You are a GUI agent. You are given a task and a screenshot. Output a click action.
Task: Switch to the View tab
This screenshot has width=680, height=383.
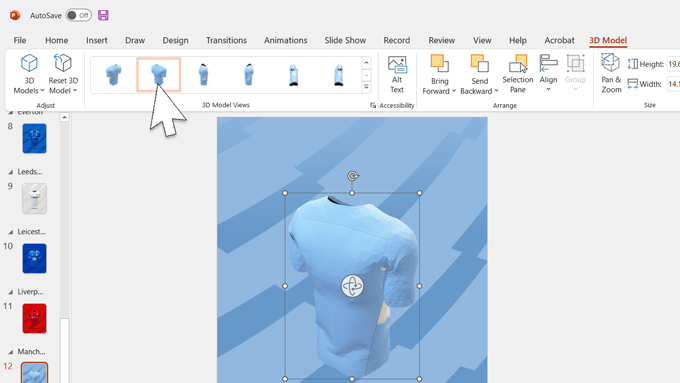pos(482,40)
